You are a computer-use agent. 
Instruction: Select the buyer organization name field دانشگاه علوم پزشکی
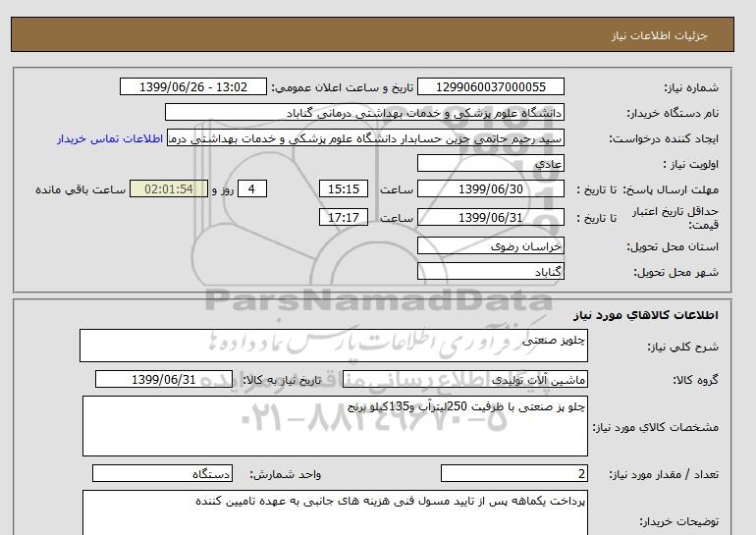pyautogui.click(x=364, y=113)
